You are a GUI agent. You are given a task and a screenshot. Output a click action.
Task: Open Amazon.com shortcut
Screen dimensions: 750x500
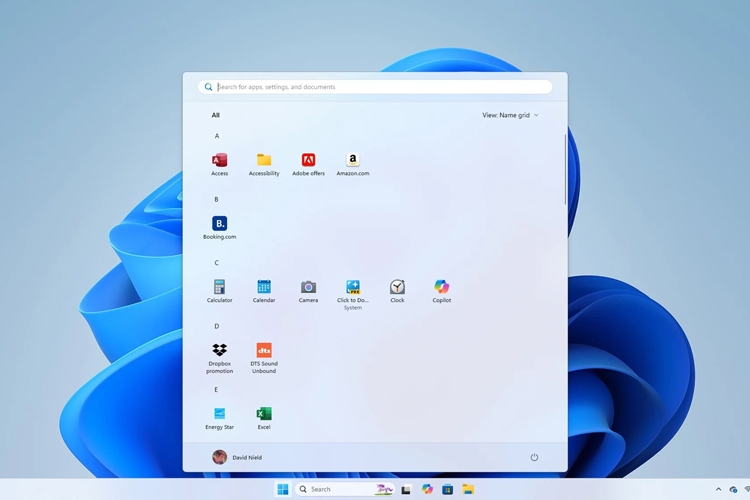(353, 164)
